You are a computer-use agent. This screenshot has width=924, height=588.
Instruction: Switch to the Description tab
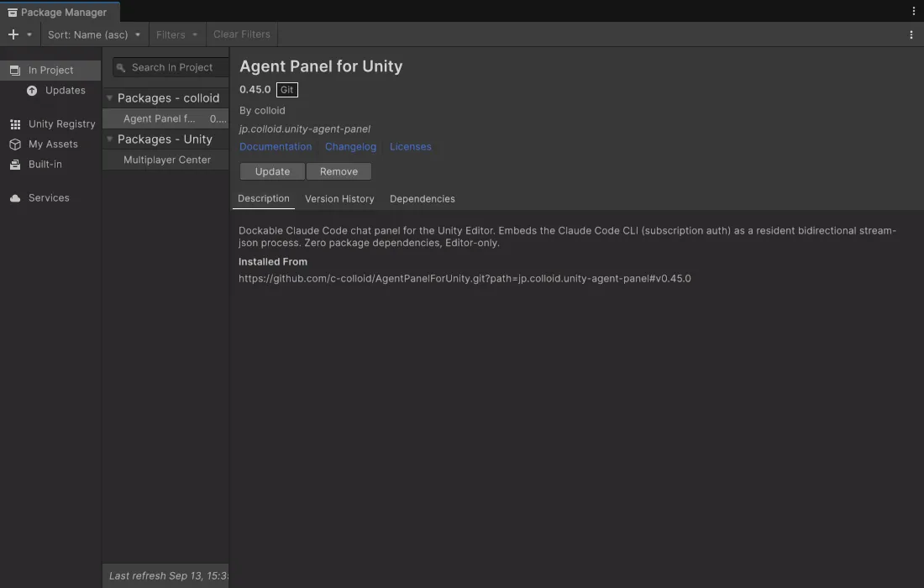[264, 198]
